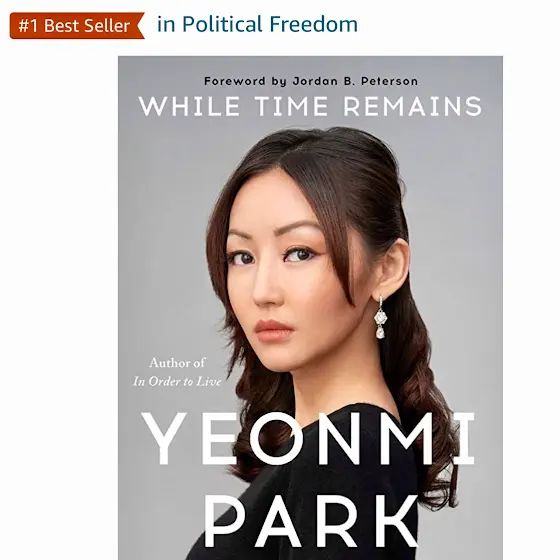Click the #1 in the Best Seller badge
Viewport: 560px width, 560px height.
28,26
